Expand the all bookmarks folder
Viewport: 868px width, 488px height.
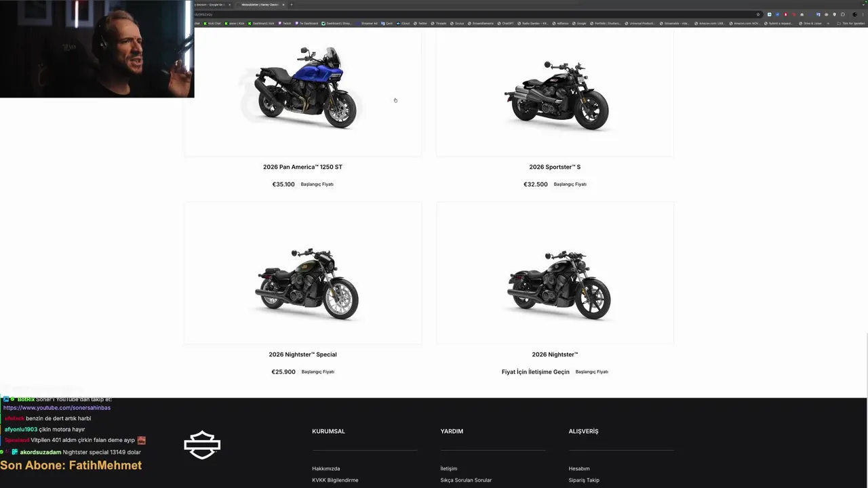click(x=852, y=23)
